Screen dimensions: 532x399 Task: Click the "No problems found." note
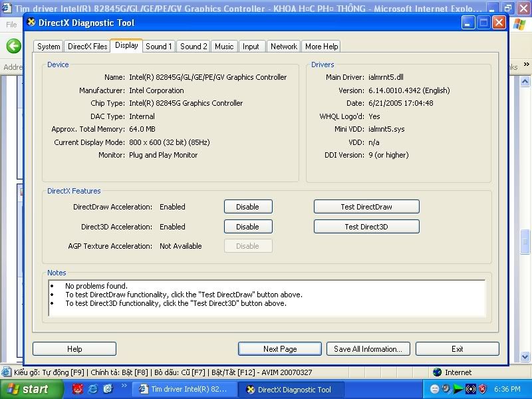pos(96,286)
